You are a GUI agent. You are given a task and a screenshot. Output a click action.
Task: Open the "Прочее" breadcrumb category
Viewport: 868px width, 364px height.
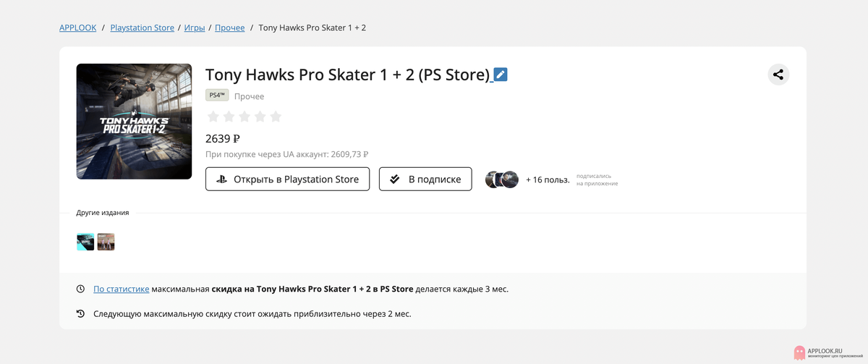coord(230,28)
